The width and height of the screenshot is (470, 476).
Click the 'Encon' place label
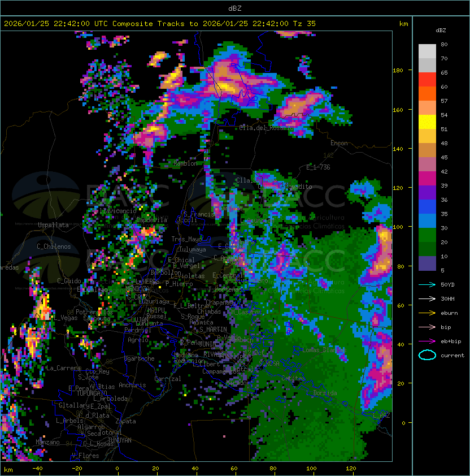pos(339,143)
